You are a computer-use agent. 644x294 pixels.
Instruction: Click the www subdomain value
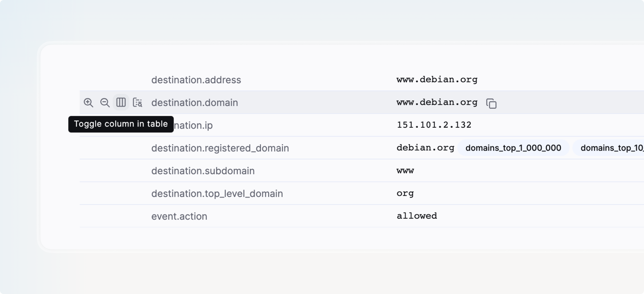(405, 171)
